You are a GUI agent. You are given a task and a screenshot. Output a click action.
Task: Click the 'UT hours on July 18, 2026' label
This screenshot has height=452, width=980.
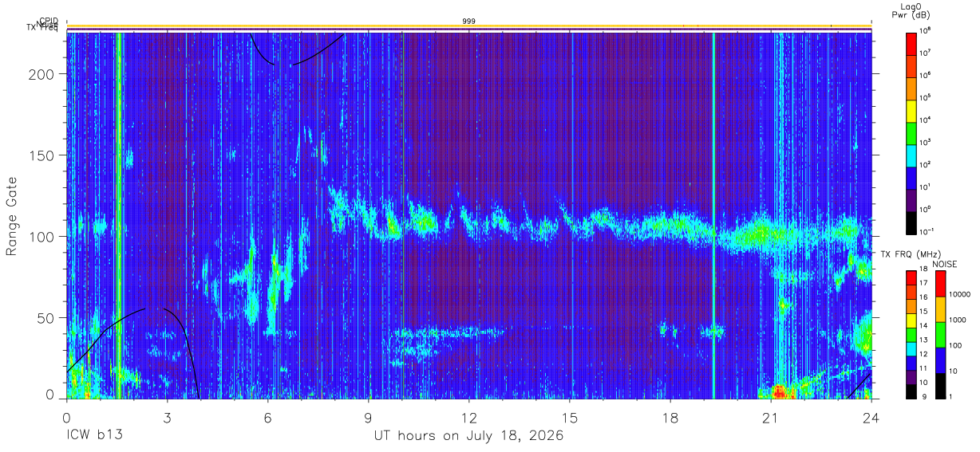469,436
